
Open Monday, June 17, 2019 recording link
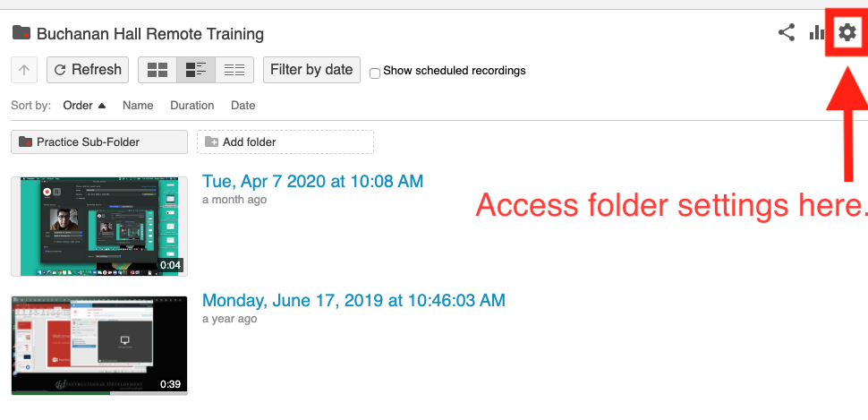(353, 300)
